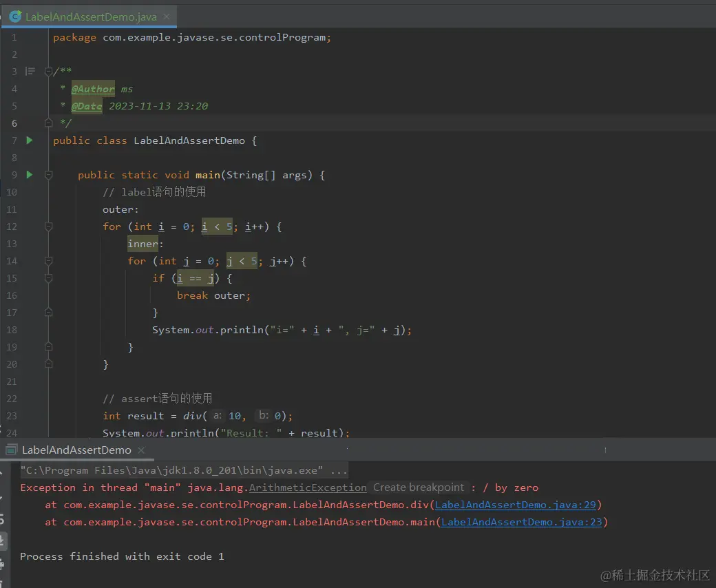Image resolution: width=716 pixels, height=588 pixels.
Task: Close the LabelAndAssertDemo run tab
Action: pyautogui.click(x=142, y=450)
